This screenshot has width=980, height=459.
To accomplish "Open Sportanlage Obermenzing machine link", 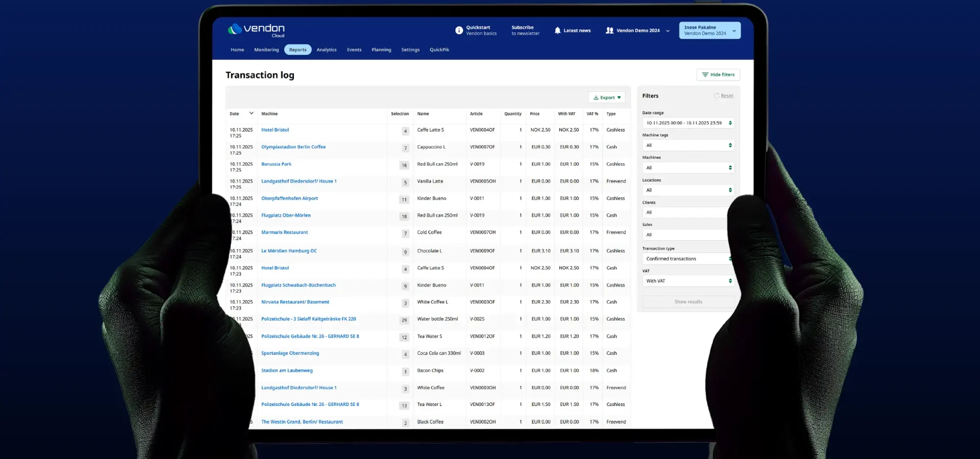I will click(x=290, y=353).
